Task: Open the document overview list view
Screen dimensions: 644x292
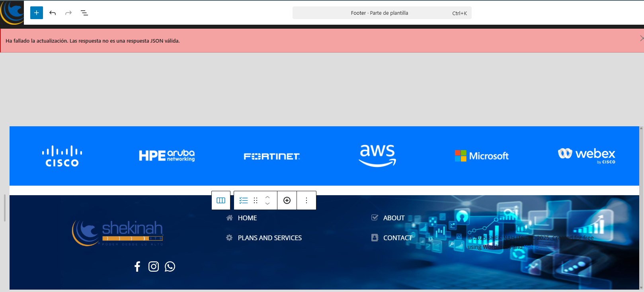Action: coord(84,13)
